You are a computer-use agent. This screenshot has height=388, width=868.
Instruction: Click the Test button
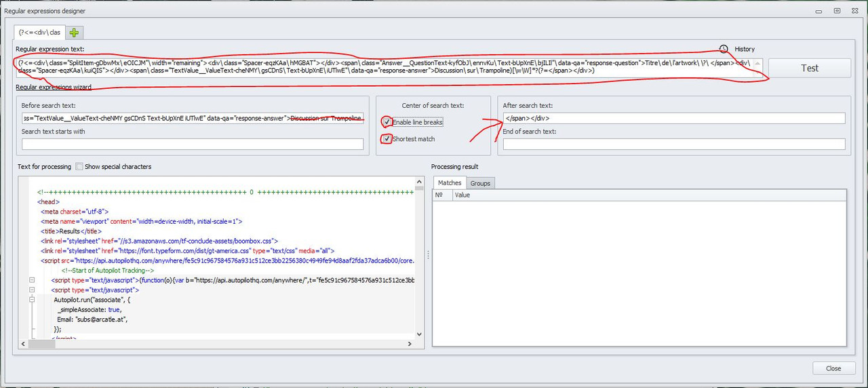point(810,68)
